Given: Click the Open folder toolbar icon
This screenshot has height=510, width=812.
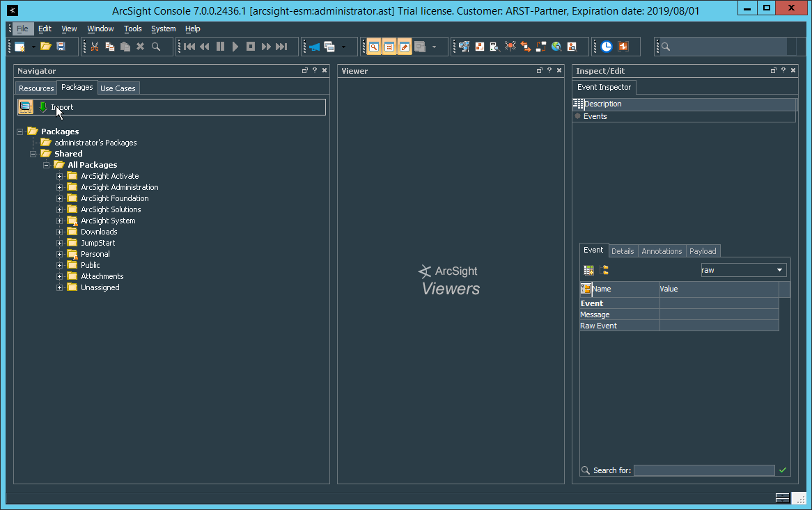Looking at the screenshot, I should click(x=45, y=47).
